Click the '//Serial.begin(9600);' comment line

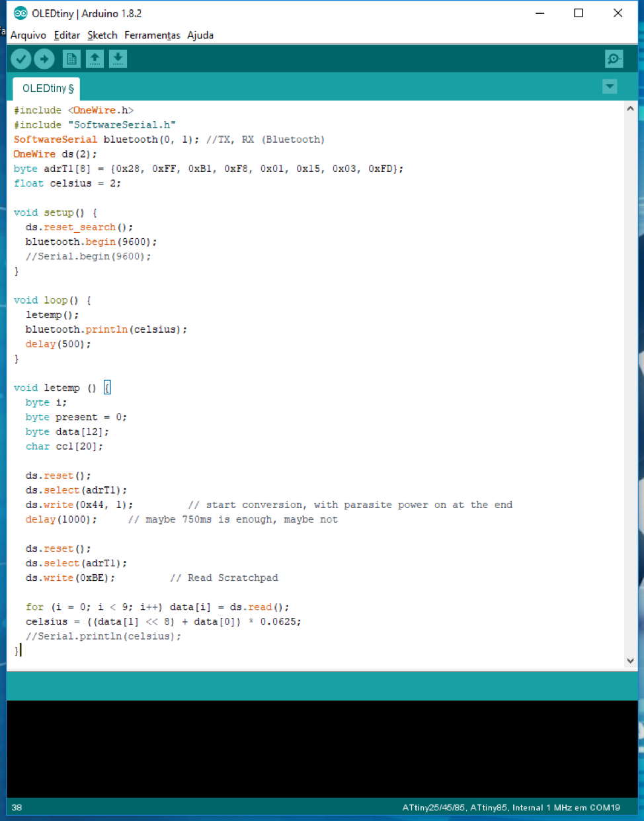pyautogui.click(x=89, y=256)
